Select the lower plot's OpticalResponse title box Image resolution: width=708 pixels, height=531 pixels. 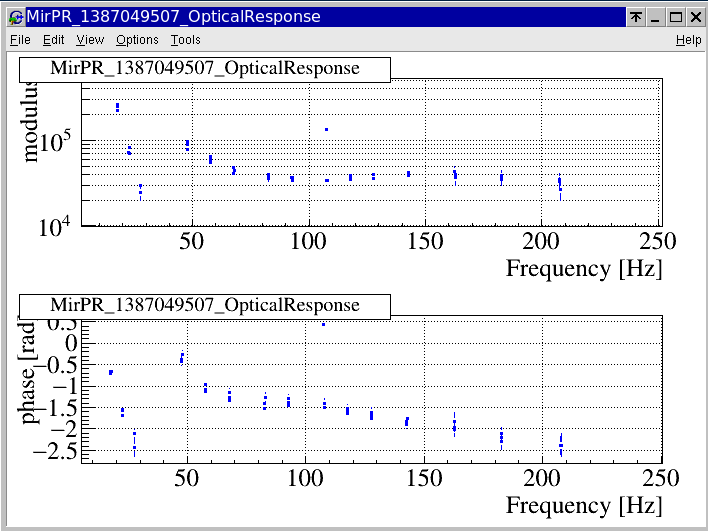coord(204,305)
